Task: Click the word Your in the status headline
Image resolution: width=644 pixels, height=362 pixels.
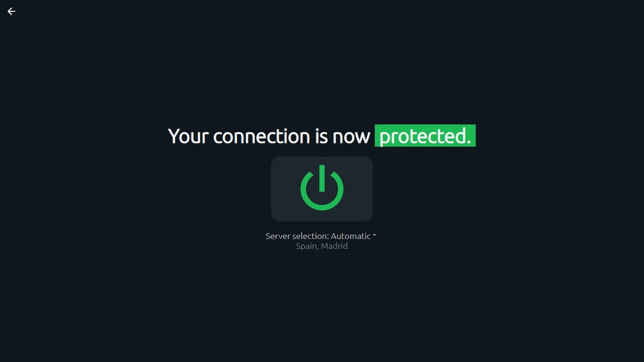Action: [x=189, y=136]
